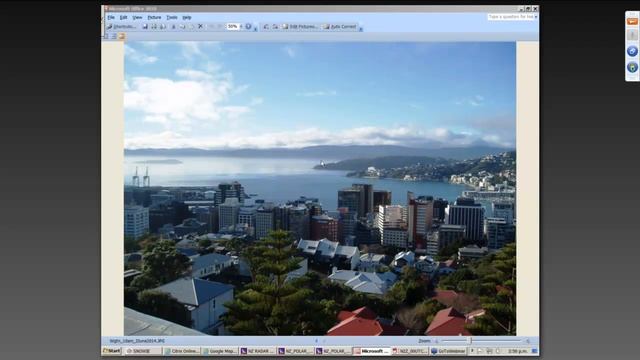Open the Tools menu
Screen dimensions: 640x360
pos(172,18)
